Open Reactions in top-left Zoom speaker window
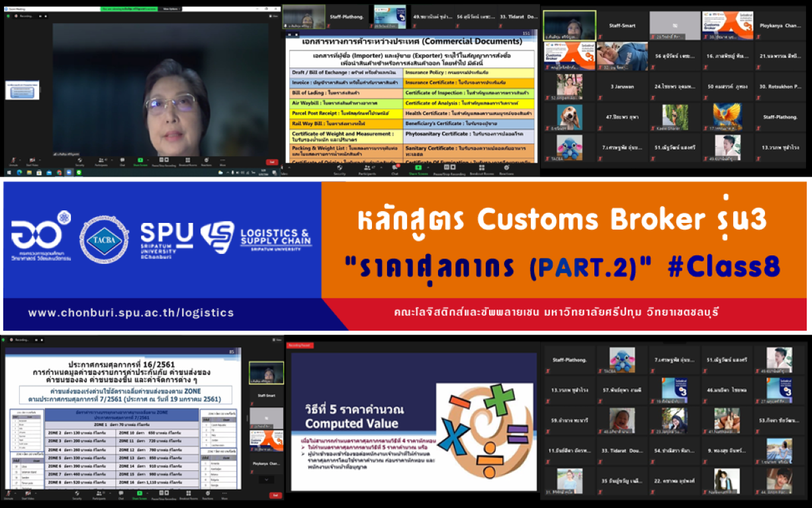812x508 pixels. [x=206, y=161]
